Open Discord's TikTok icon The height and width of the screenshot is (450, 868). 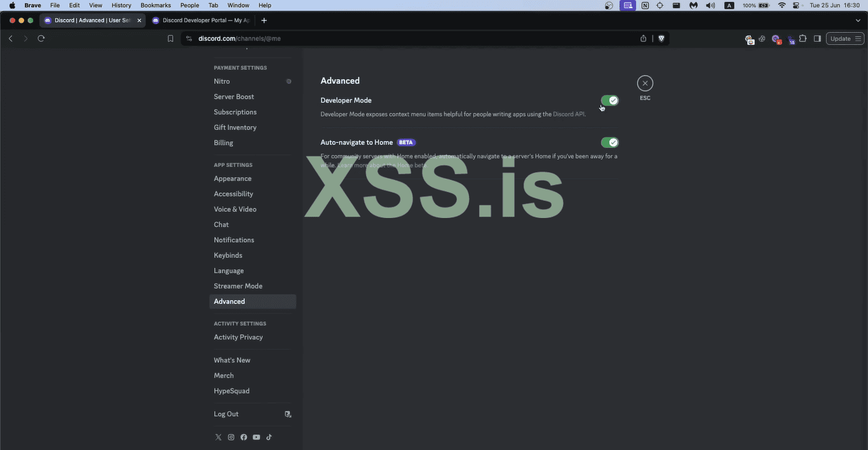pyautogui.click(x=269, y=437)
